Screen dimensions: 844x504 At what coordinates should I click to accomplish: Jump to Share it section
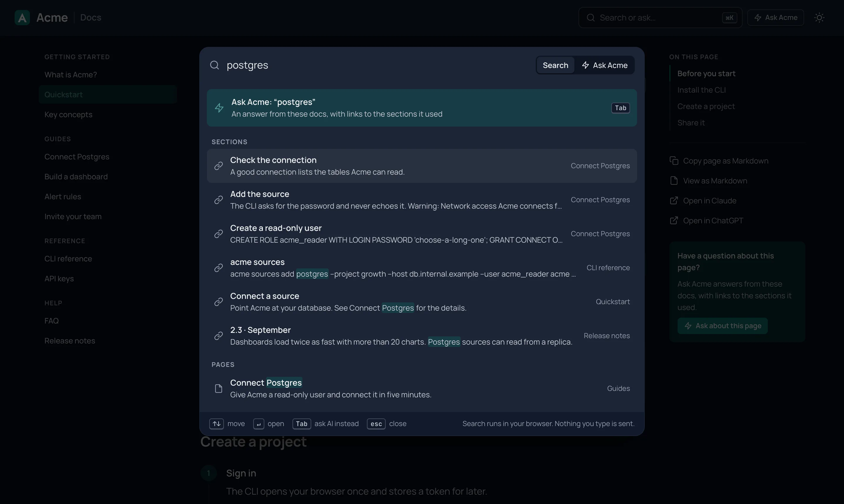[x=691, y=122]
